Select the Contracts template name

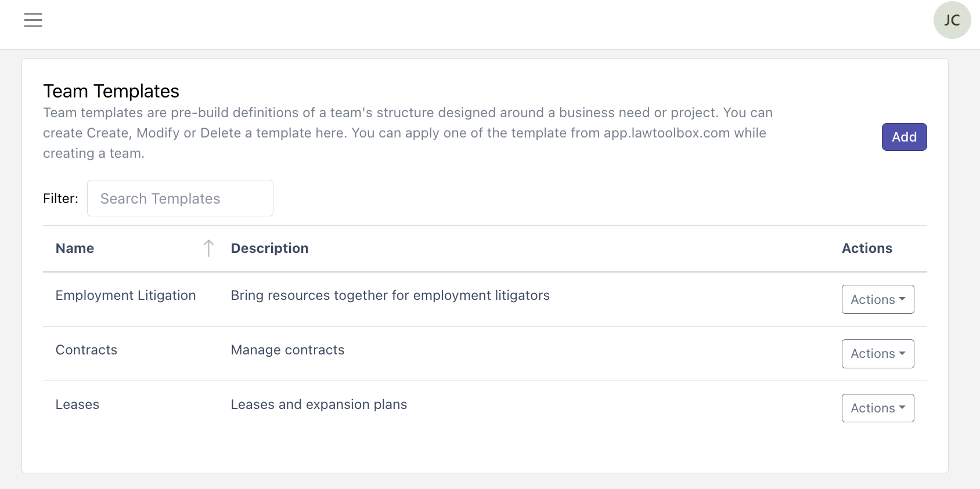[87, 350]
